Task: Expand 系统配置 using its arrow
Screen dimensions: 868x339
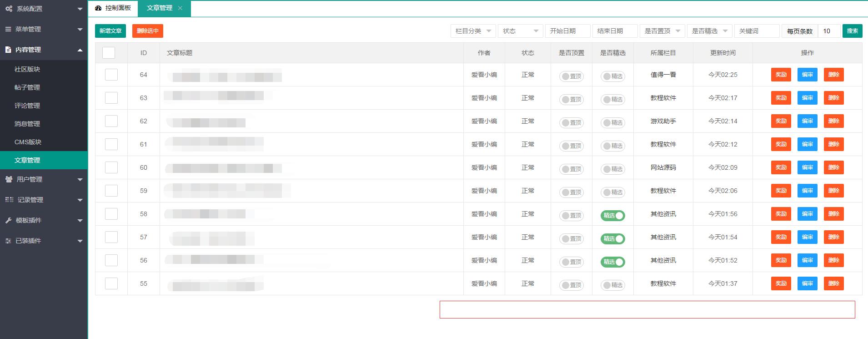Action: click(x=80, y=9)
